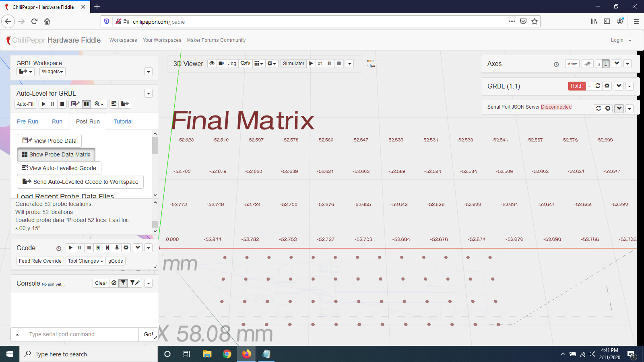Toggle Jog mode in the 3D Viewer
The width and height of the screenshot is (644, 362).
click(x=232, y=64)
